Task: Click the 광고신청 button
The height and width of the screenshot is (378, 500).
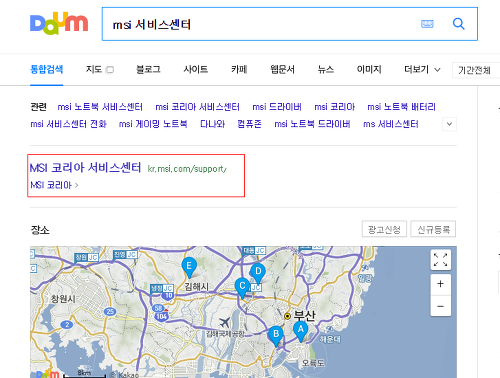Action: point(384,229)
